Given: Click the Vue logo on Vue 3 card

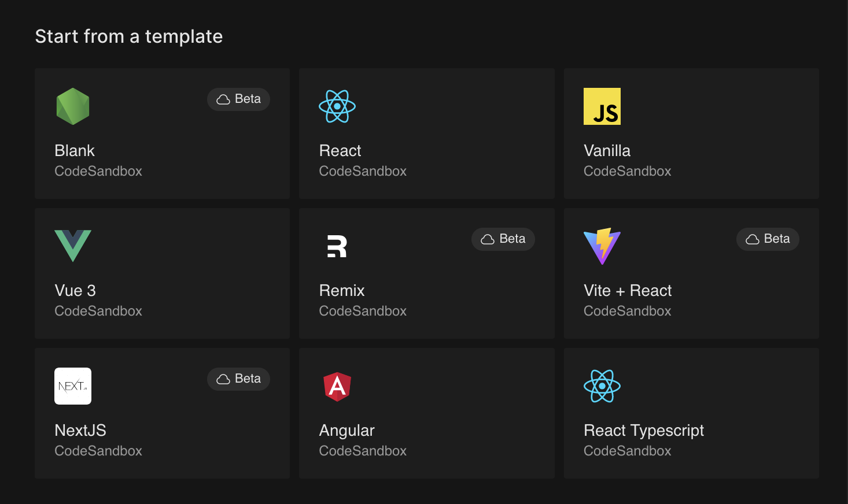Looking at the screenshot, I should [73, 246].
